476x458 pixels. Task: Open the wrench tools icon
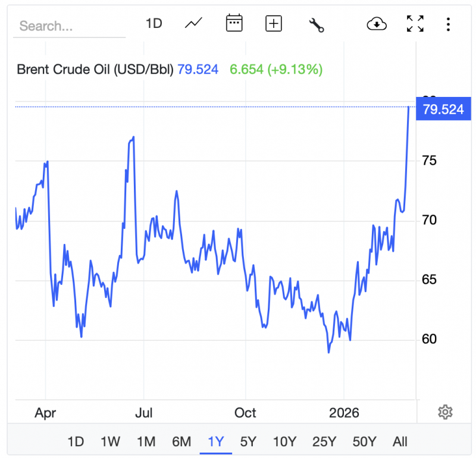[316, 24]
